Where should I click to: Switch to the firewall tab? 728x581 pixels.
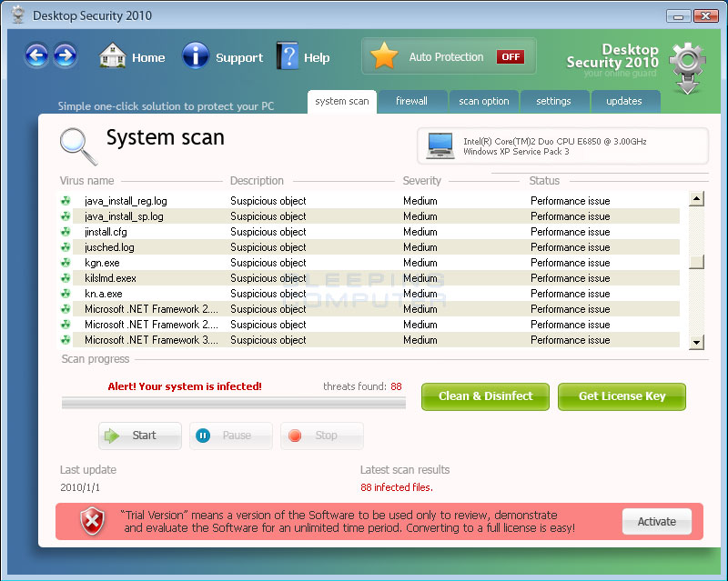pos(411,101)
